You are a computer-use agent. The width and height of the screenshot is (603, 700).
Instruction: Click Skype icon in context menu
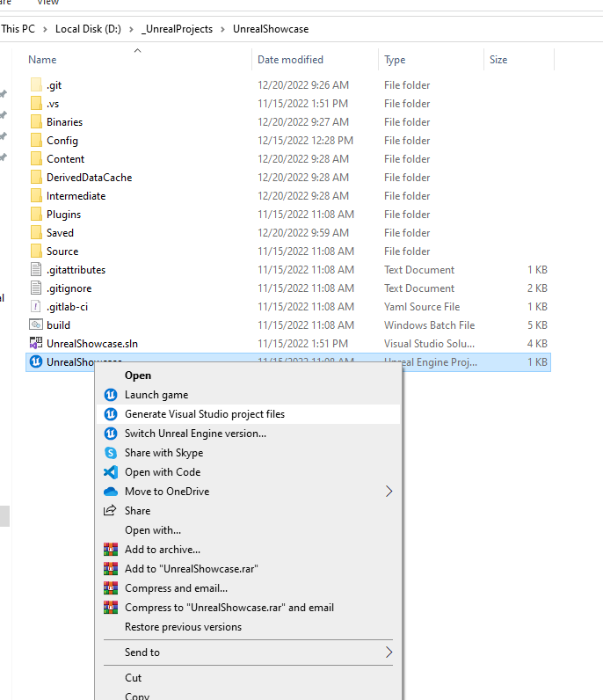coord(111,453)
